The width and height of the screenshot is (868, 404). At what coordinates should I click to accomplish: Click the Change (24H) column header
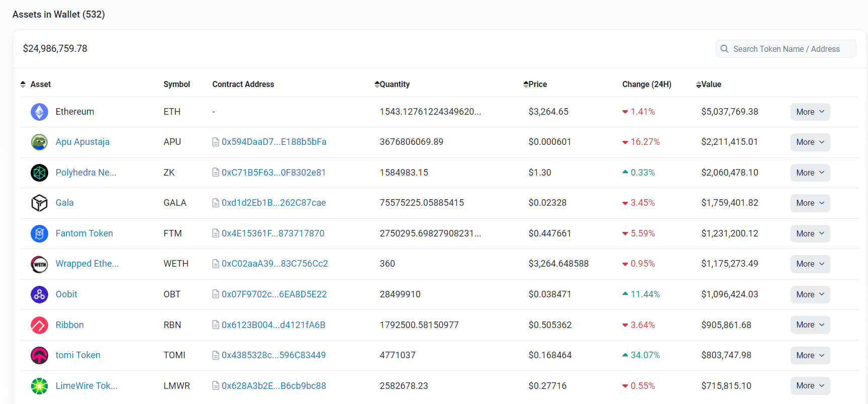(647, 84)
